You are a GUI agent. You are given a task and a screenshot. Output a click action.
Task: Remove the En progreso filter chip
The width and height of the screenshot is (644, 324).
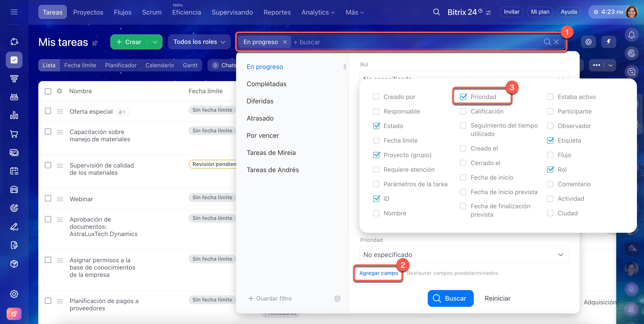(285, 42)
